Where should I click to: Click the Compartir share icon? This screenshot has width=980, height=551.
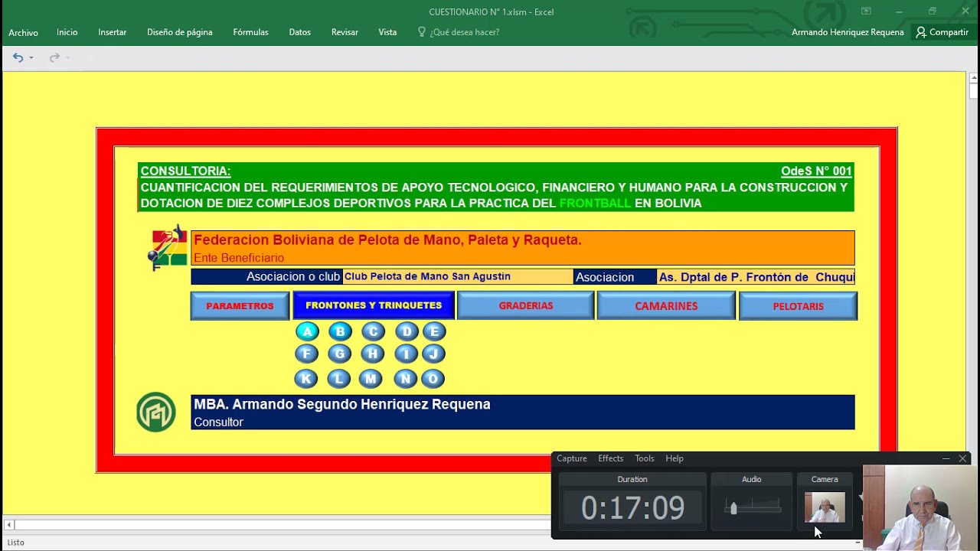coord(921,32)
